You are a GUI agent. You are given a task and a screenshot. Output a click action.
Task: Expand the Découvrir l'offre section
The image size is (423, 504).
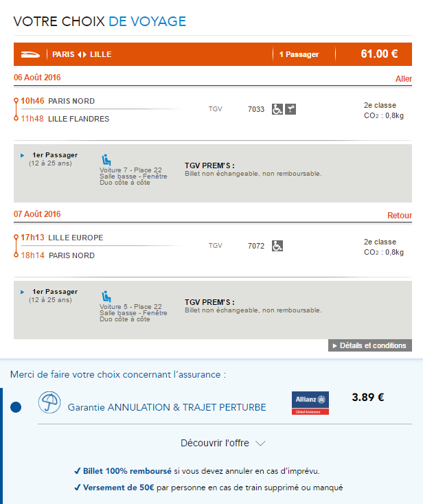(222, 443)
